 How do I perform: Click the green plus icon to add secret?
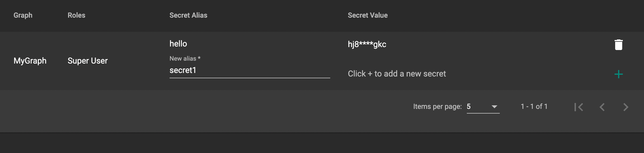[618, 74]
